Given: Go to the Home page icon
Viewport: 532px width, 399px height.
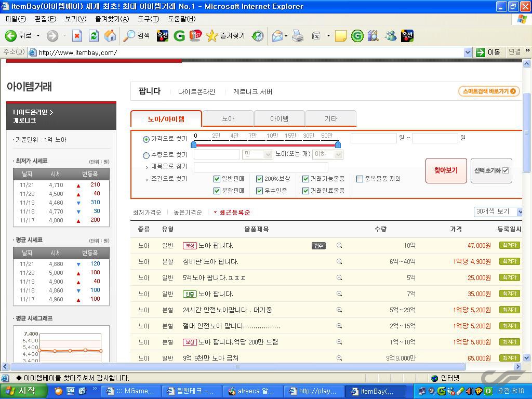Looking at the screenshot, I should coord(110,36).
